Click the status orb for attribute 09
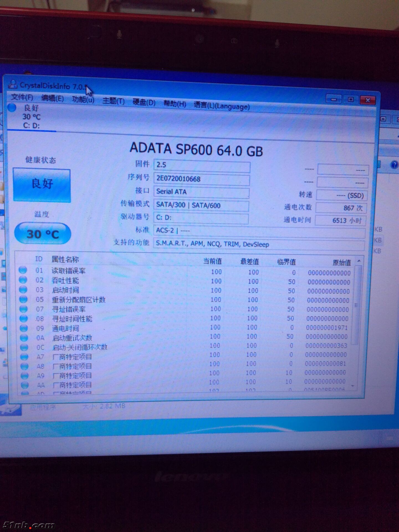The image size is (399, 532). click(24, 328)
